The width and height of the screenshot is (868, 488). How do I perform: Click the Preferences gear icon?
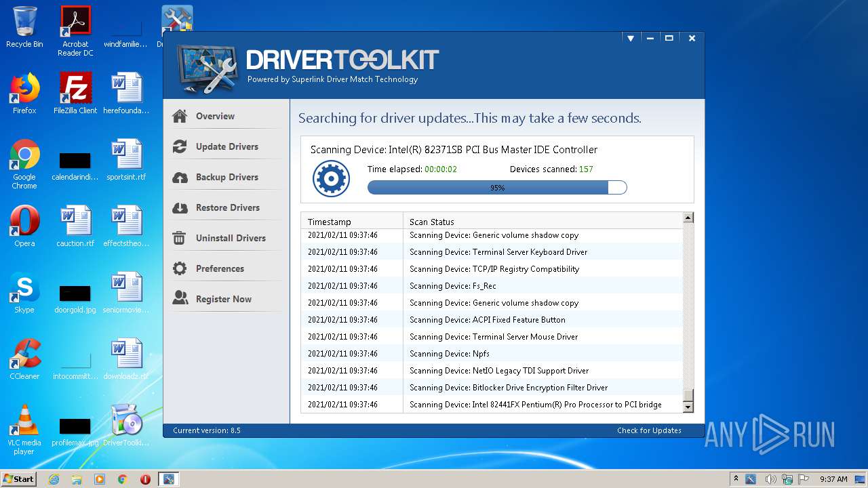[x=180, y=268]
